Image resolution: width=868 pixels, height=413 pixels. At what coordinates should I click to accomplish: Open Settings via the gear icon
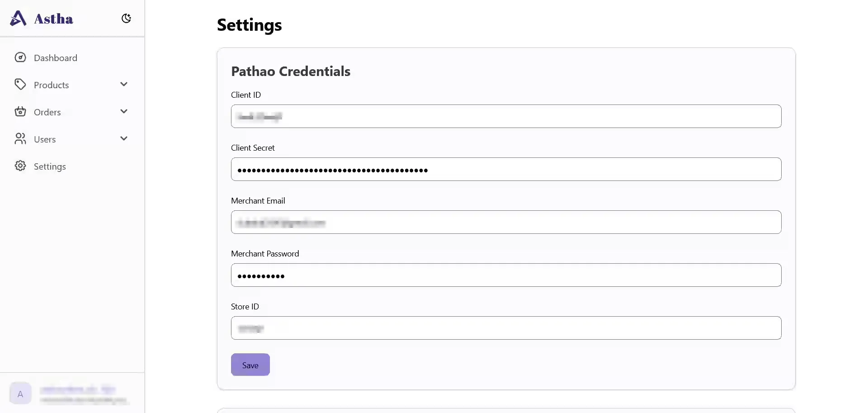coord(20,166)
